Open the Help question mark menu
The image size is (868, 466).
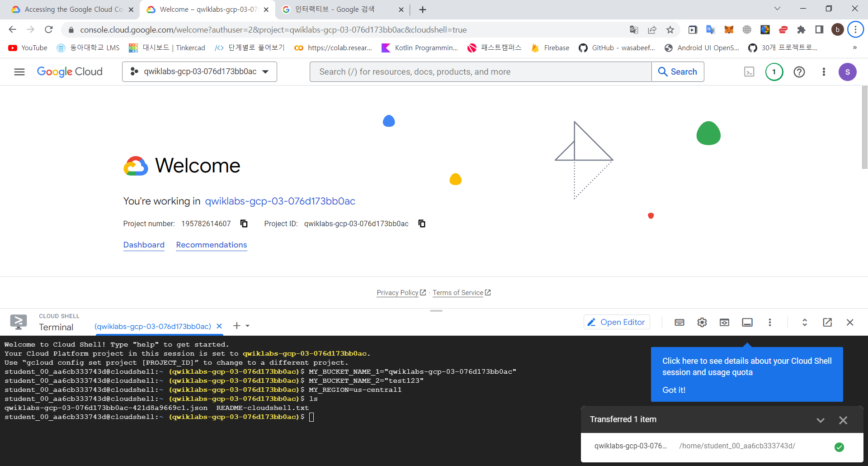click(799, 72)
